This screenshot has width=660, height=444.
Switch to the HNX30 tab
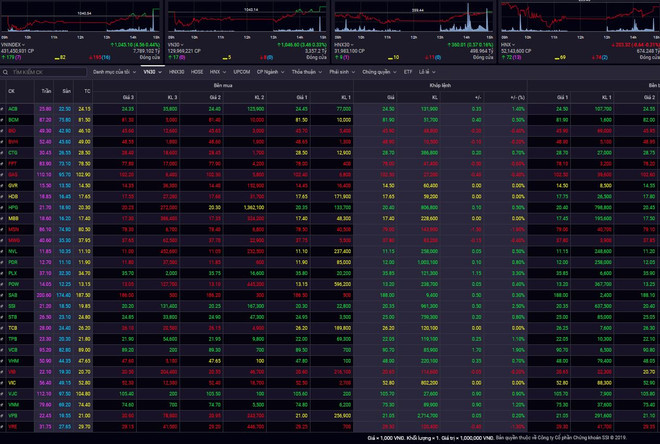point(177,72)
